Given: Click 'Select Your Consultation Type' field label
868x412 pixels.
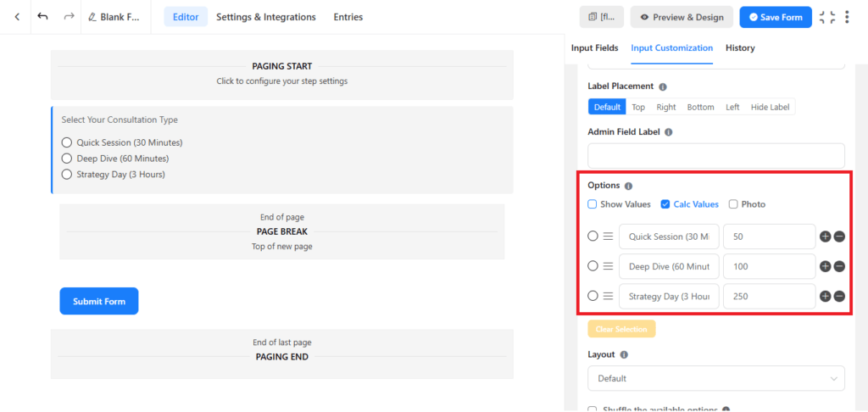Looking at the screenshot, I should point(120,120).
